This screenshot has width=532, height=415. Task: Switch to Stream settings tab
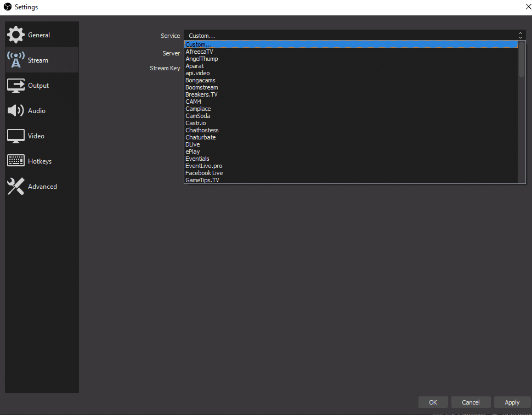(42, 60)
